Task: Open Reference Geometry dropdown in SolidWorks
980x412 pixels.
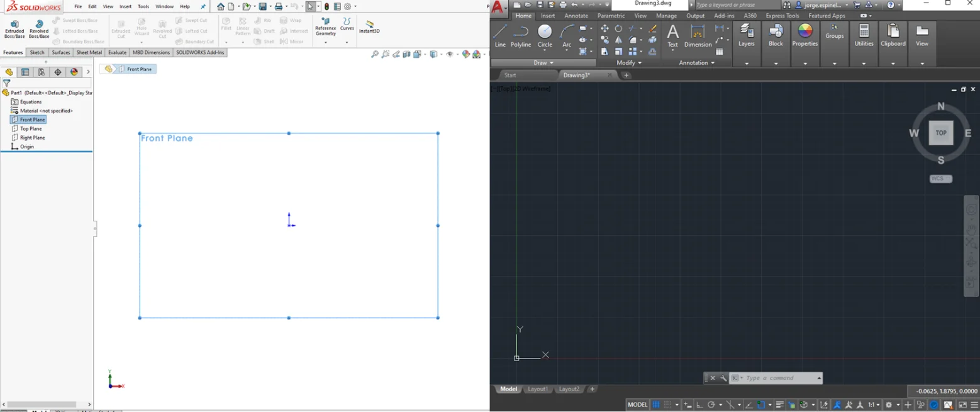Action: click(325, 42)
